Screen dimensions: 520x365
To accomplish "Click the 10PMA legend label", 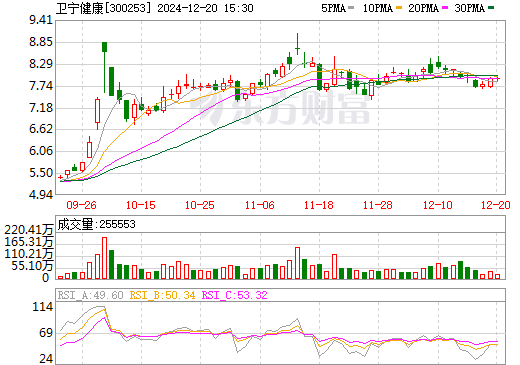I will [378, 8].
